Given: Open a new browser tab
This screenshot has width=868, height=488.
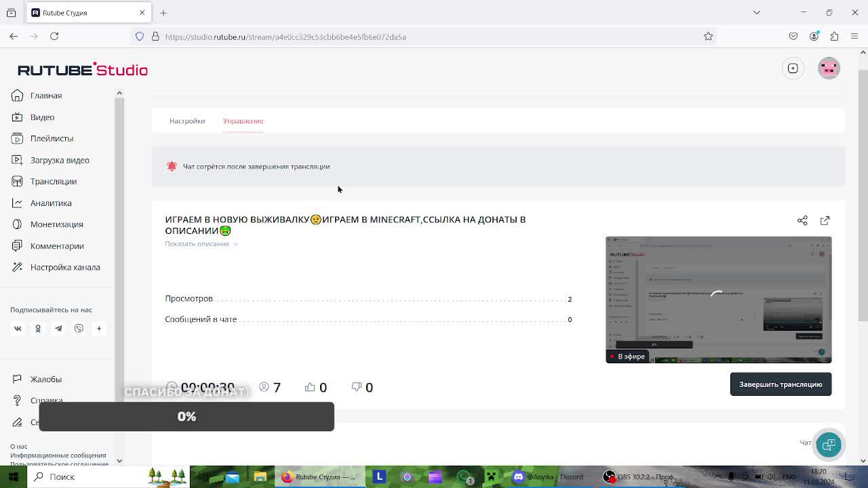Looking at the screenshot, I should (x=163, y=12).
